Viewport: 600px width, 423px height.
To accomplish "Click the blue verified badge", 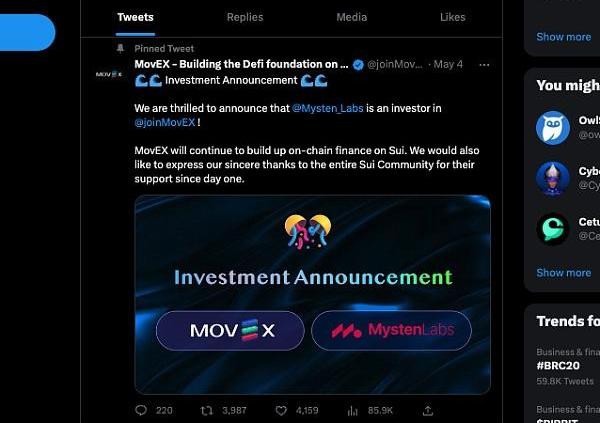I will click(358, 65).
